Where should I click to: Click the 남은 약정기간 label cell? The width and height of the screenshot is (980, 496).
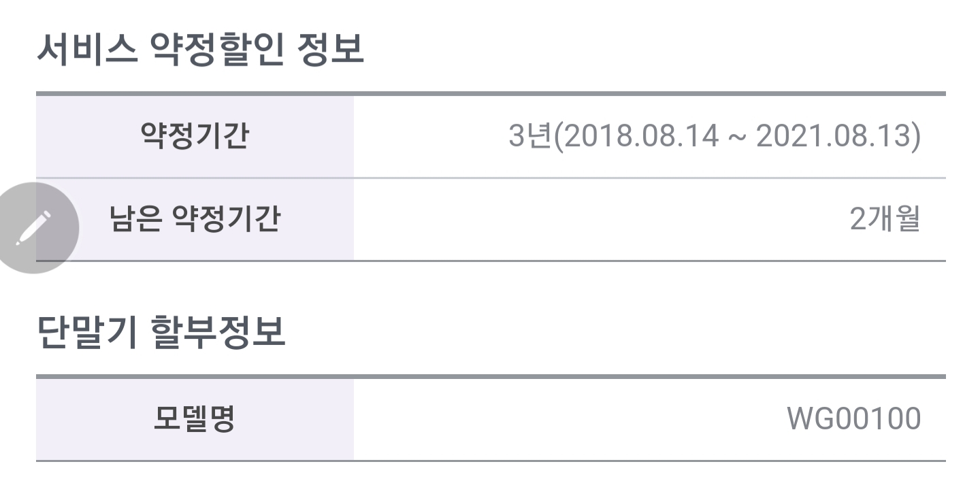[195, 219]
